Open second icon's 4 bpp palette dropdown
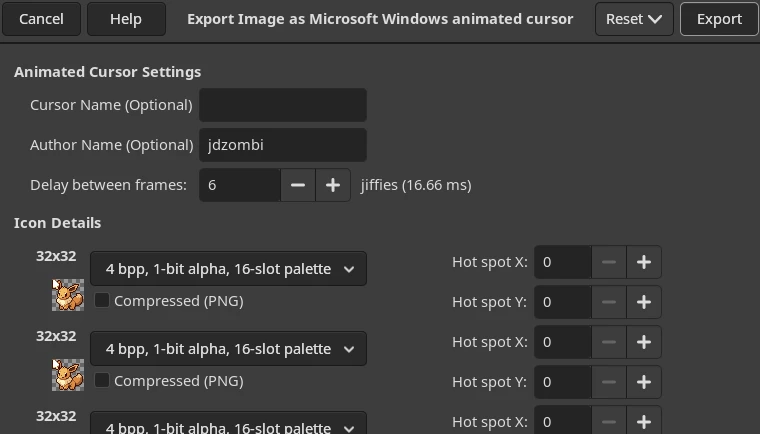The image size is (760, 434). click(228, 349)
